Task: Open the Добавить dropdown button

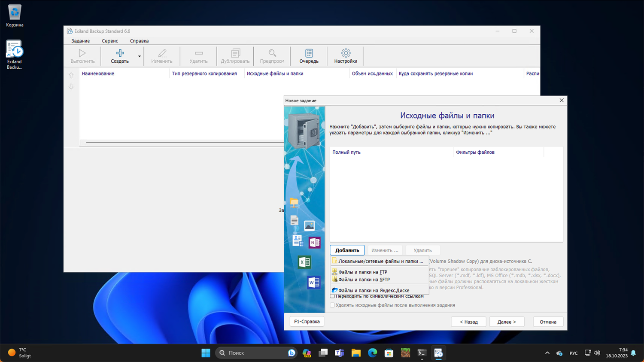Action: tap(347, 250)
